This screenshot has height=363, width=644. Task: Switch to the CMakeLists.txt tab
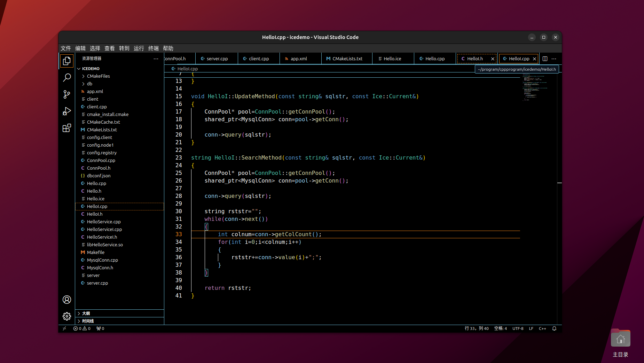pos(347,59)
